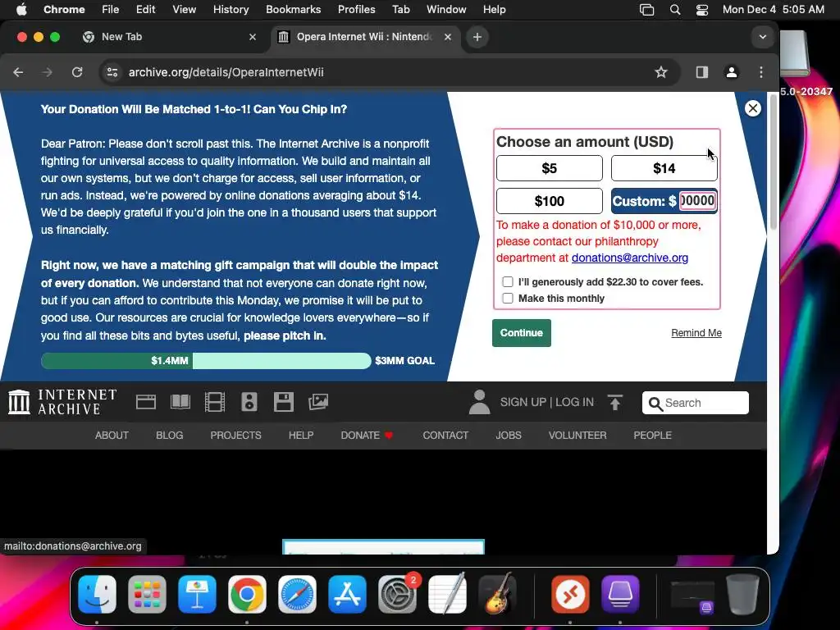Open Finder from the dock

[97, 595]
